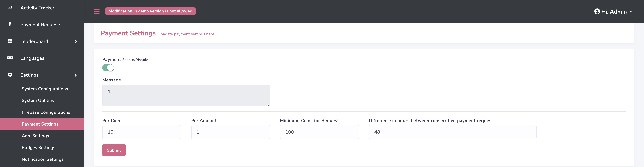The width and height of the screenshot is (644, 167).
Task: Go to Firebase Configurations settings
Action: pos(46,112)
